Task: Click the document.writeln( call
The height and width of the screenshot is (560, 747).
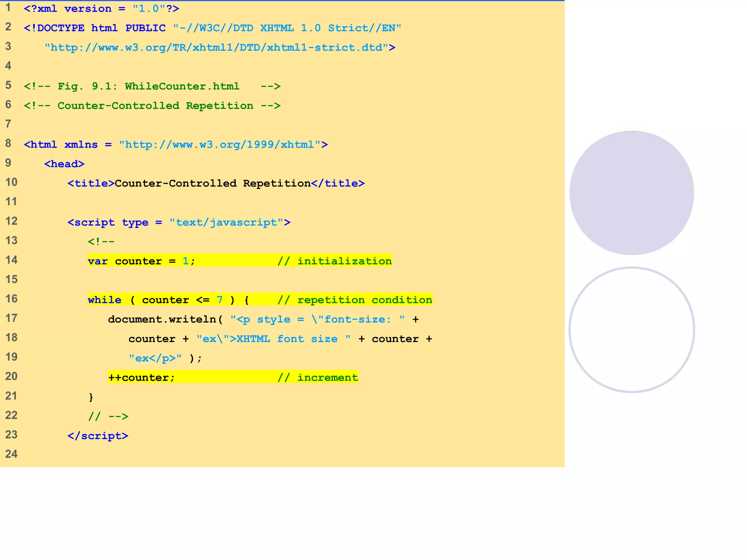Action: pyautogui.click(x=166, y=319)
